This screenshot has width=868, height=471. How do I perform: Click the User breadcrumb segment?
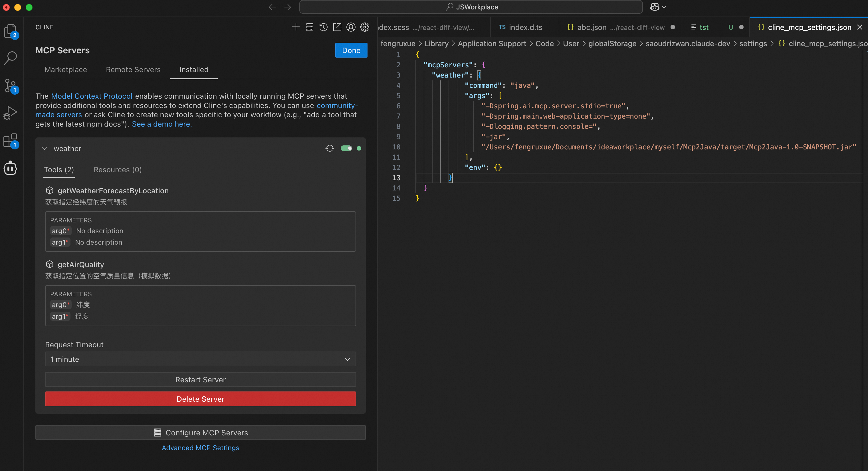571,43
